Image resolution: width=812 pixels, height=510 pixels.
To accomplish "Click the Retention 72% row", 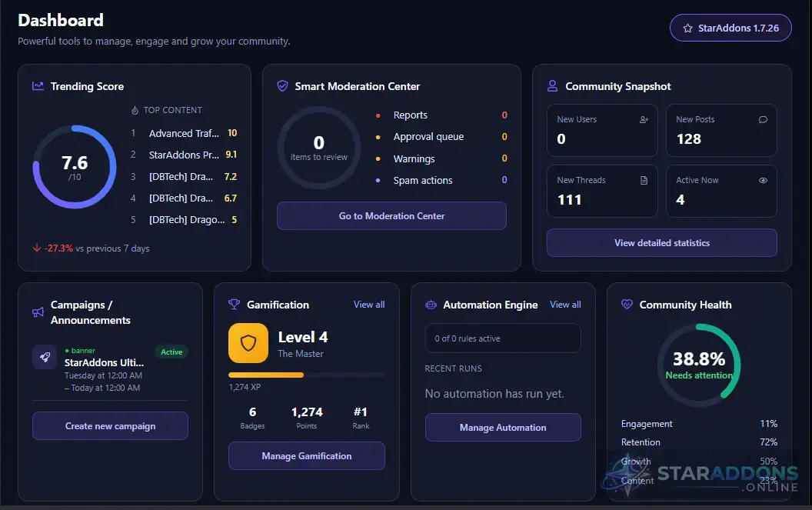I will coord(699,442).
